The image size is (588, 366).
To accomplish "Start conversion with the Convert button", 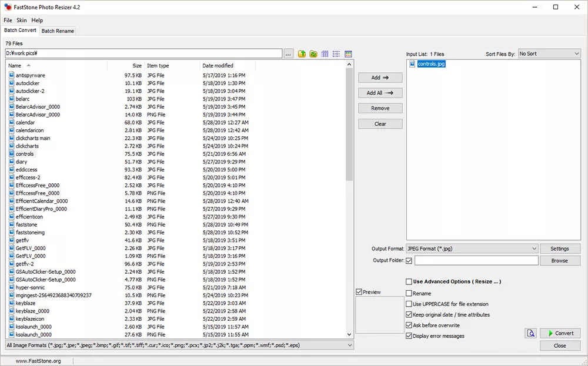I will point(560,333).
